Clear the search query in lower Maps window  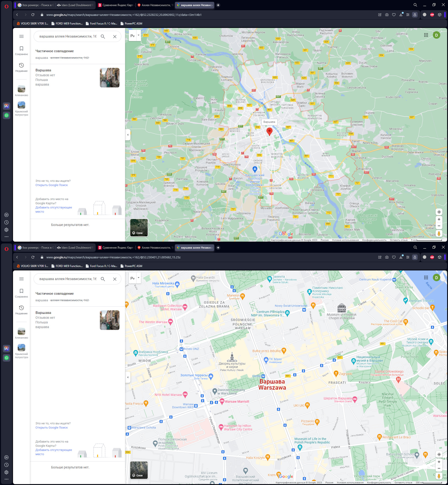(115, 279)
